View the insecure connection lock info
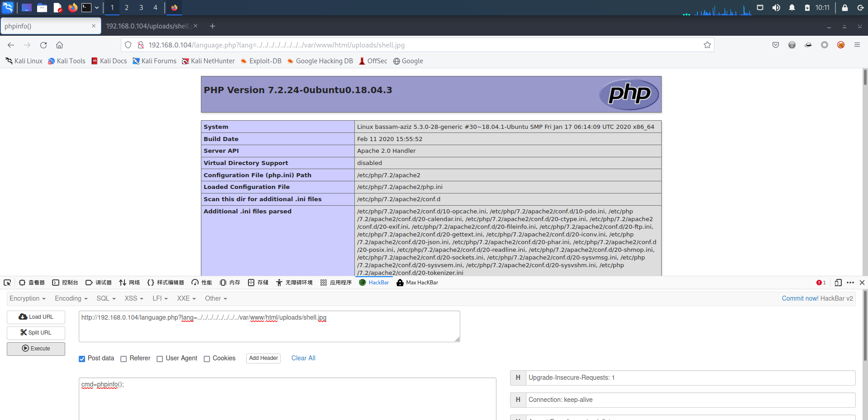 pos(141,45)
